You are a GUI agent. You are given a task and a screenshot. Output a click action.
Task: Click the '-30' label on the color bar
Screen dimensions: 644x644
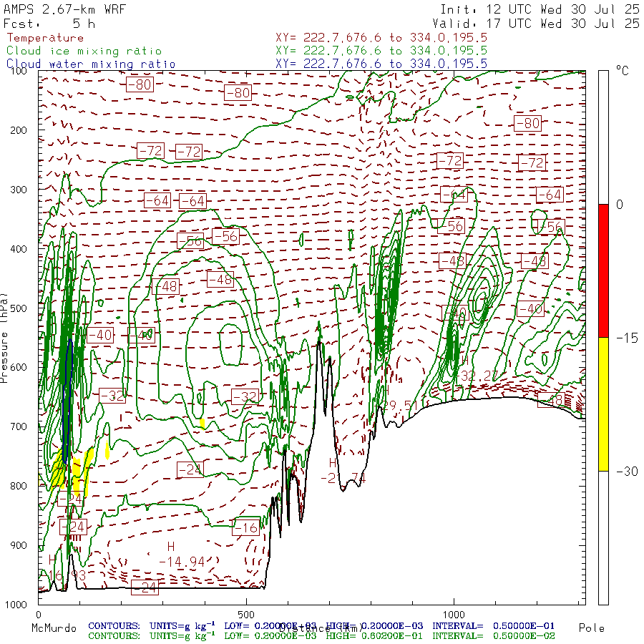[x=627, y=471]
